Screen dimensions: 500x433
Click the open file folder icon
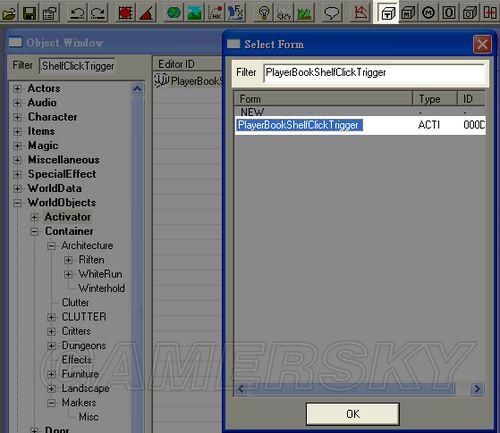(x=9, y=13)
